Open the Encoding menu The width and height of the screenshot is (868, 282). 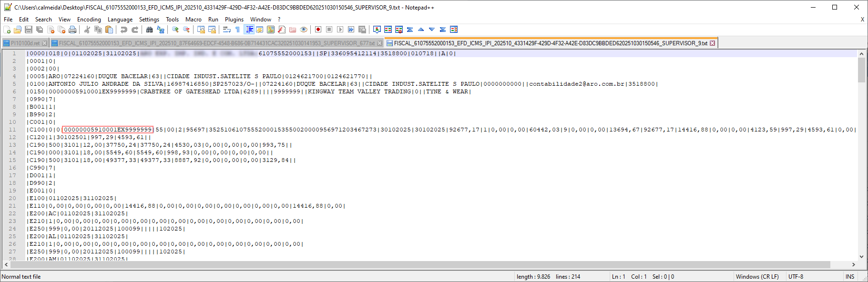89,20
